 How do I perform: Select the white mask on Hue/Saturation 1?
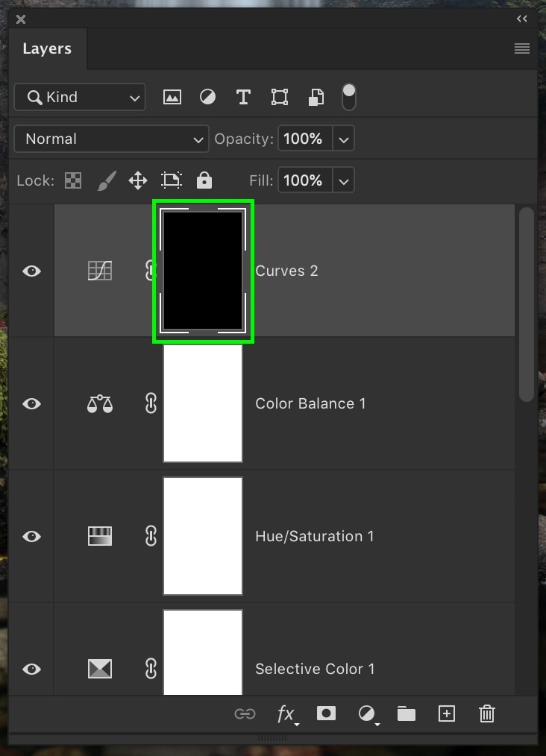(203, 536)
